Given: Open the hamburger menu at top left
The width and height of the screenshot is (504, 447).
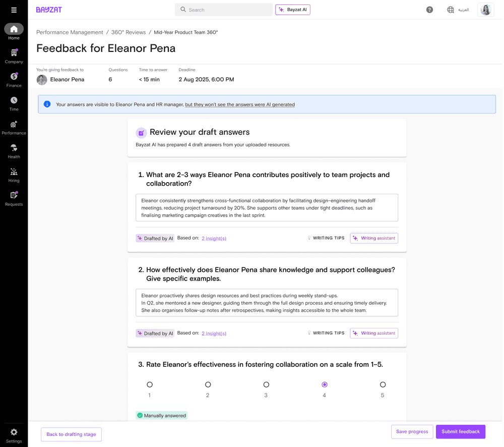Looking at the screenshot, I should tap(14, 10).
